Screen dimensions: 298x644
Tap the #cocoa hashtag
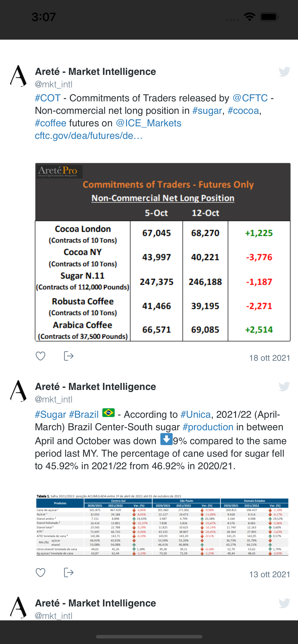point(243,111)
